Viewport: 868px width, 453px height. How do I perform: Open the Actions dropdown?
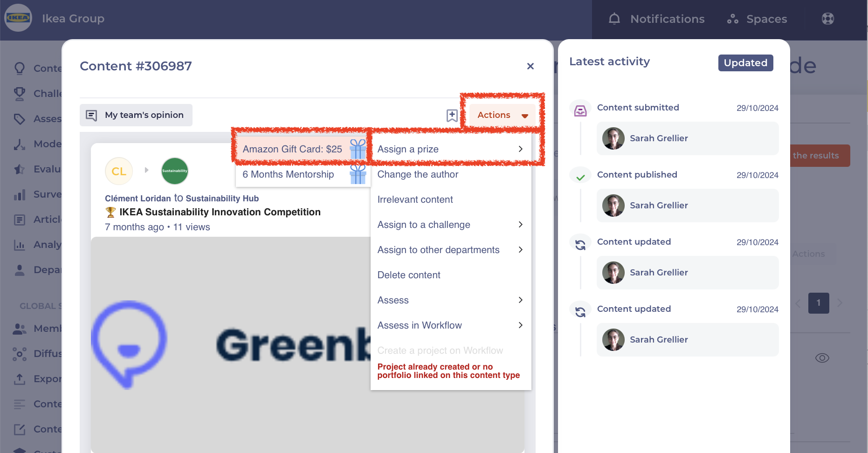(503, 115)
